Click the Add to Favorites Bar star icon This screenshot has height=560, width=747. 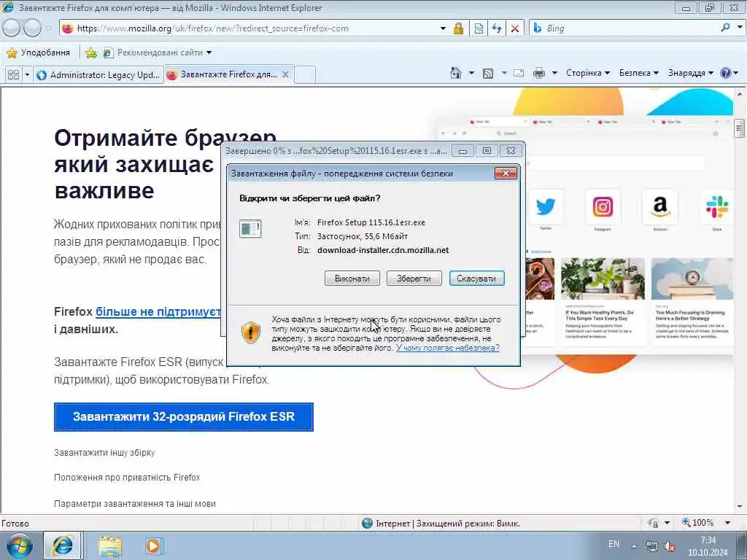pos(91,52)
